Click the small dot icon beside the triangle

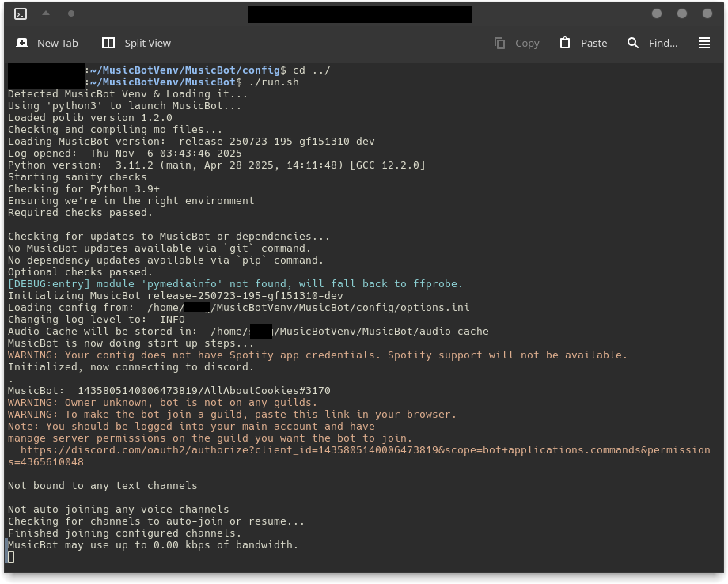click(x=71, y=13)
